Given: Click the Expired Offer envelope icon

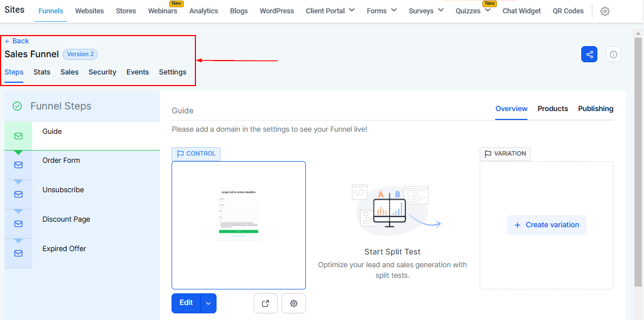Looking at the screenshot, I should pos(18,253).
